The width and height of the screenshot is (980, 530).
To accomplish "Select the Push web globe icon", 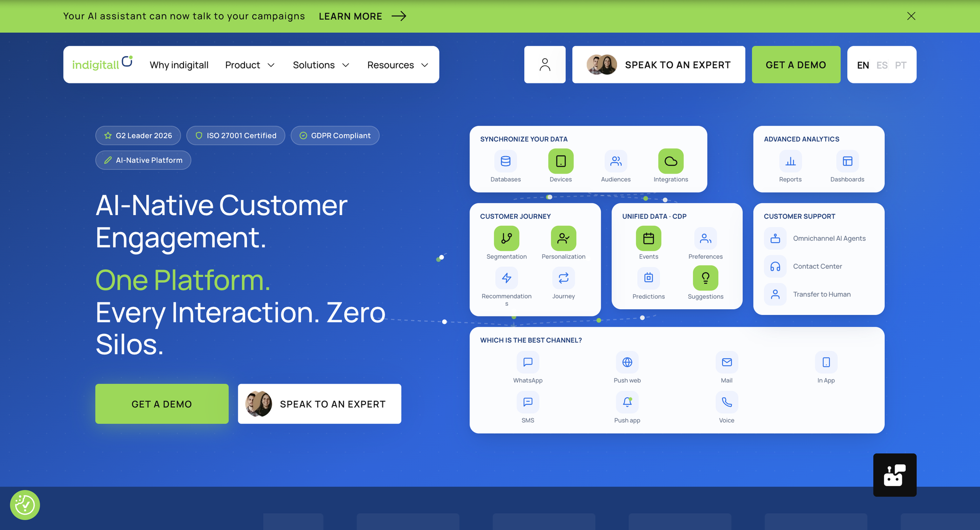I will click(x=627, y=362).
